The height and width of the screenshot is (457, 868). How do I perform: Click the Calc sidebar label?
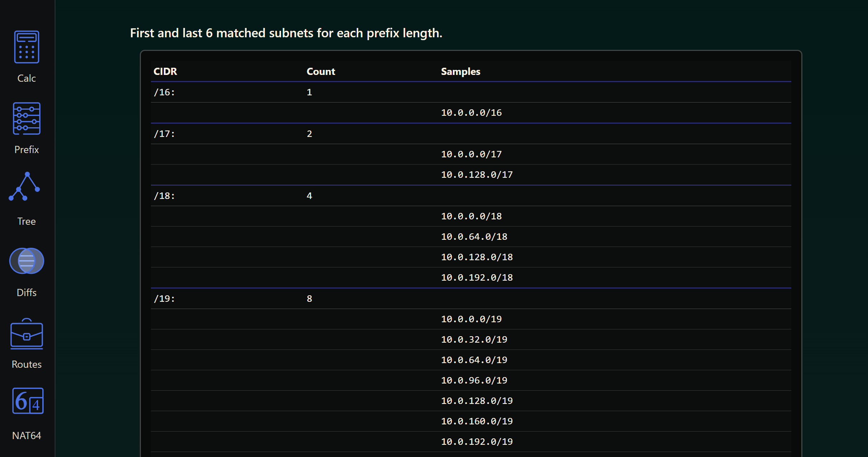(27, 78)
